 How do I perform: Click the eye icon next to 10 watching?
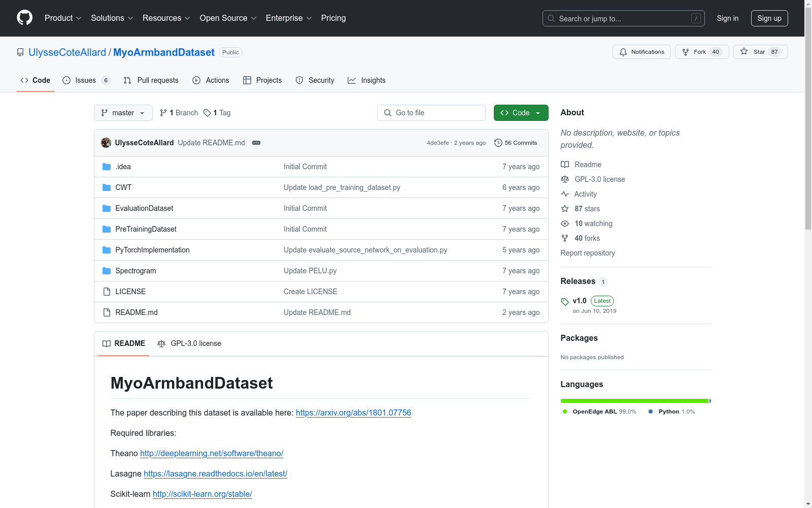(565, 224)
